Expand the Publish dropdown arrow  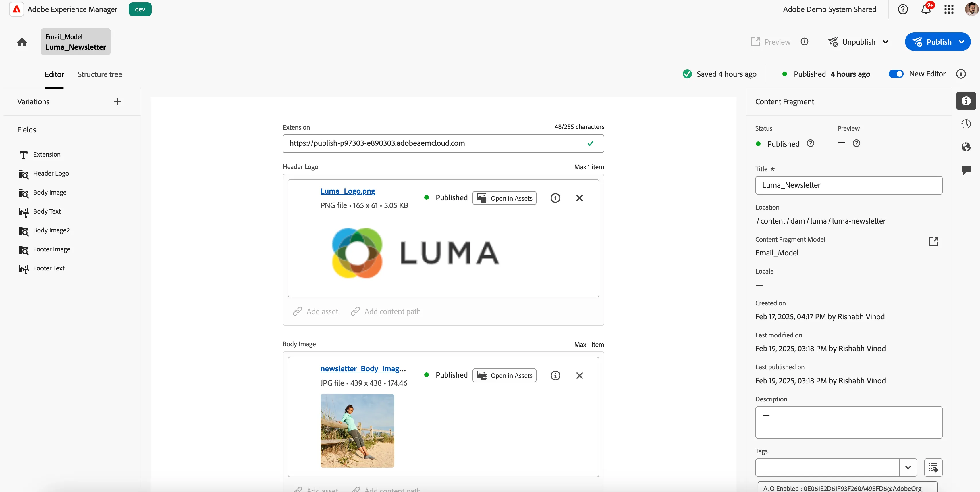(962, 42)
